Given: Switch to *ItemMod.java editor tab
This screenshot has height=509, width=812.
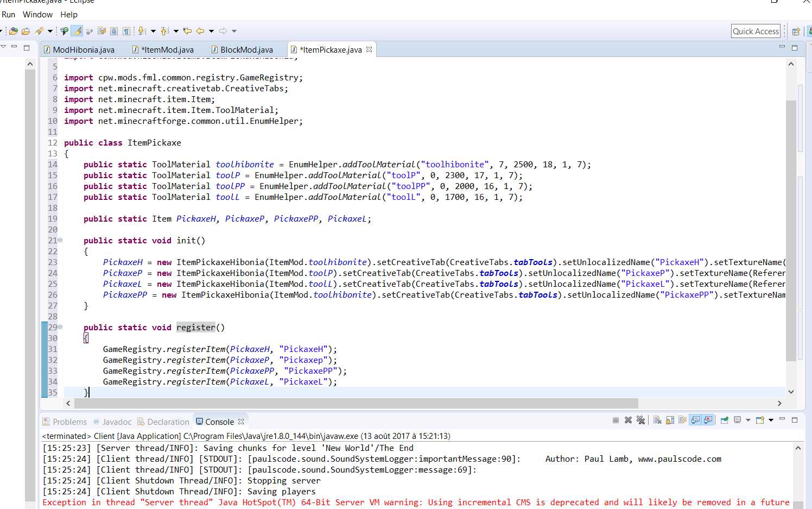Looking at the screenshot, I should (x=163, y=49).
